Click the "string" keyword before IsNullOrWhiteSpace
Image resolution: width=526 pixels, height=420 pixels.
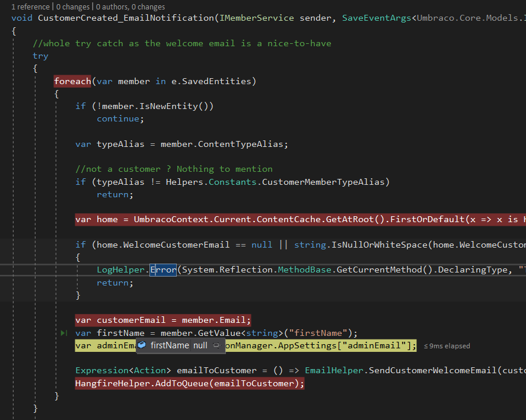(x=310, y=245)
